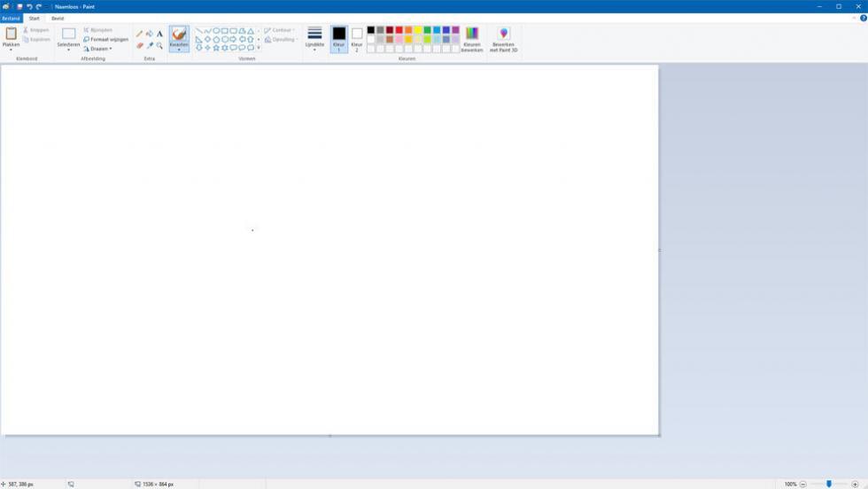The image size is (868, 489).
Task: Open the Opvulling fill dropdown
Action: tap(282, 39)
